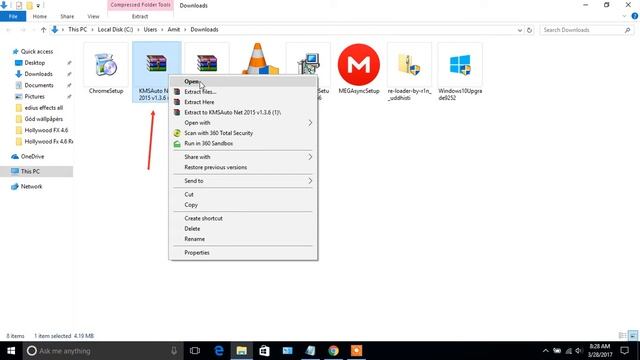
Task: Open Properties from context menu
Action: pos(243,253)
